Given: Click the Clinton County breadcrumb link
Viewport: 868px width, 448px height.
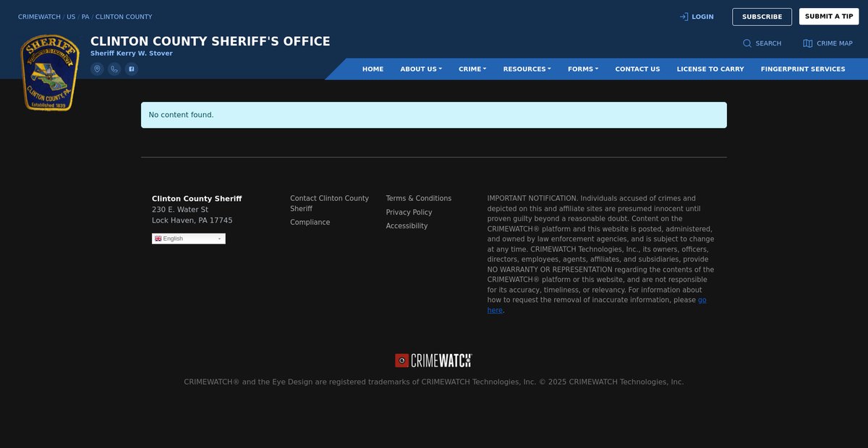Looking at the screenshot, I should coord(124,17).
